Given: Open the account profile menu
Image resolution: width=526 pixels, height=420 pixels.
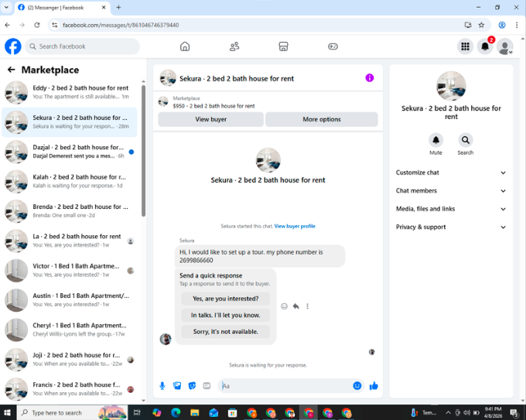Looking at the screenshot, I should tap(505, 46).
